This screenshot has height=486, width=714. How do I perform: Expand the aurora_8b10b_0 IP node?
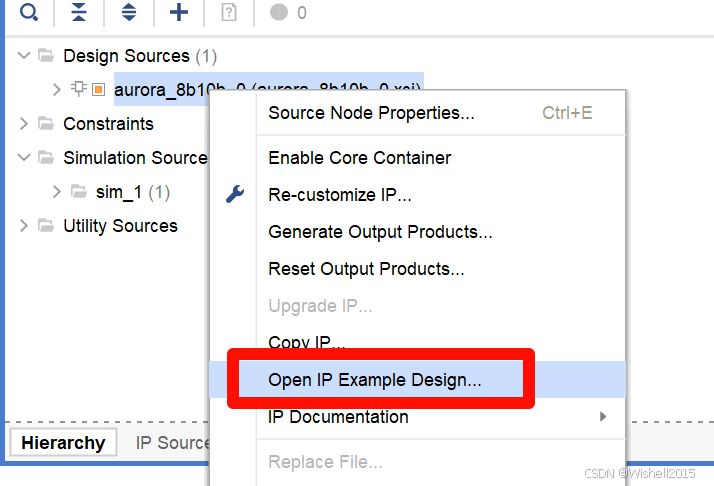(x=56, y=89)
